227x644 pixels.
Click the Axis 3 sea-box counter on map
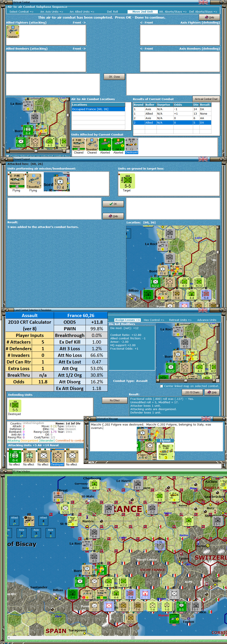36,533
